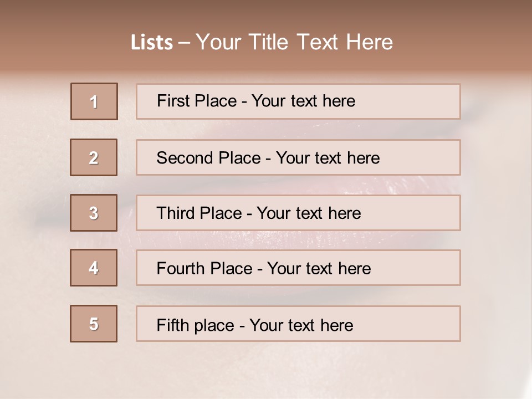The height and width of the screenshot is (399, 532).
Task: Click the bold word "Lists" in the title
Action: coord(152,43)
